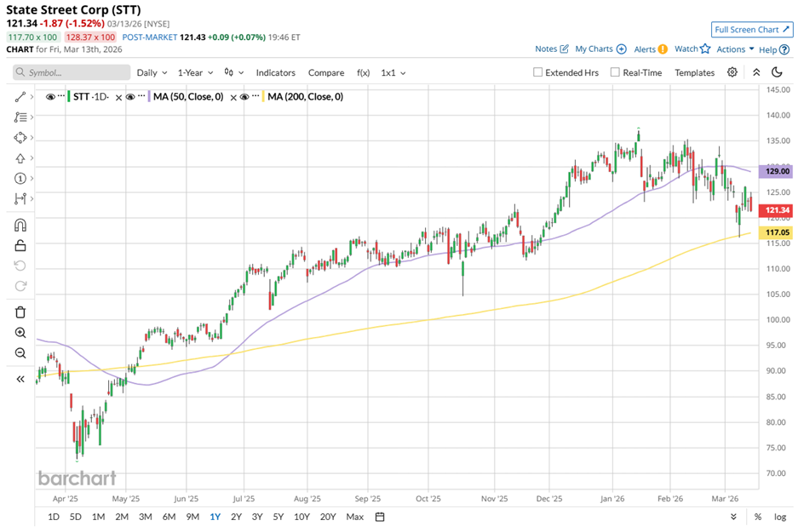Open the Actions dropdown menu
This screenshot has height=532, width=798.
click(735, 49)
